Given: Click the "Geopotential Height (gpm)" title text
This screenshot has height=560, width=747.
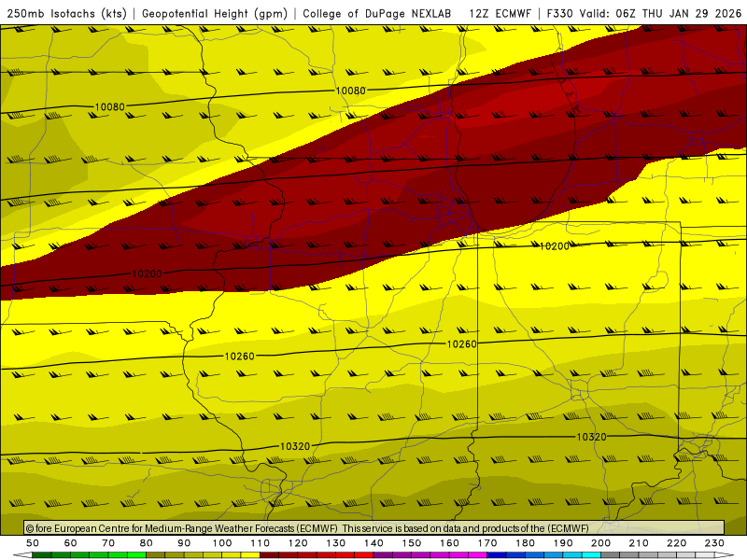Looking at the screenshot, I should [x=215, y=14].
